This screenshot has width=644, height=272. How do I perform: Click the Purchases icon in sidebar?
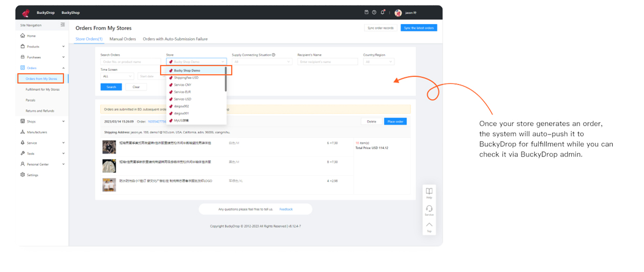[x=22, y=57]
